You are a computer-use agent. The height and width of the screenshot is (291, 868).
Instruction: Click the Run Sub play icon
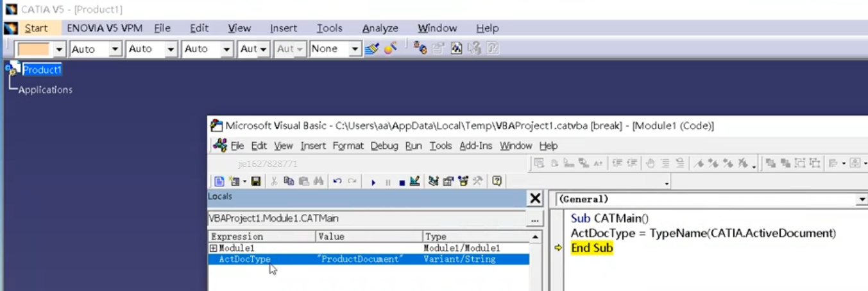(x=373, y=182)
